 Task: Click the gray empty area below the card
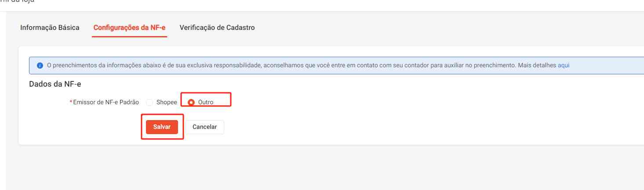coord(308,169)
